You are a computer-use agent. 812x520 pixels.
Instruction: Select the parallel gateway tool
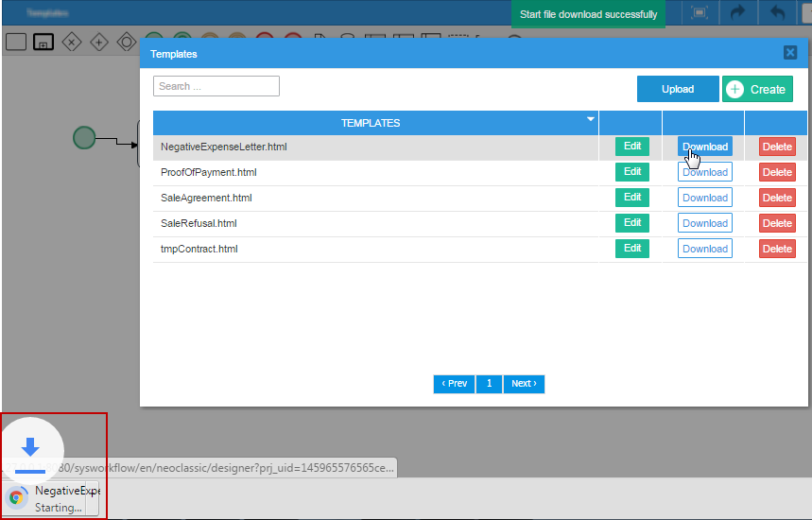[98, 42]
